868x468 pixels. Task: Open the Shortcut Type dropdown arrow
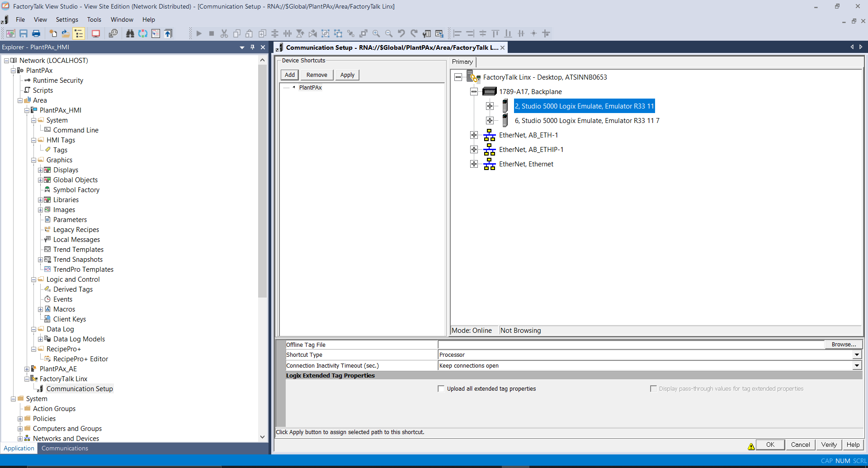coord(857,355)
